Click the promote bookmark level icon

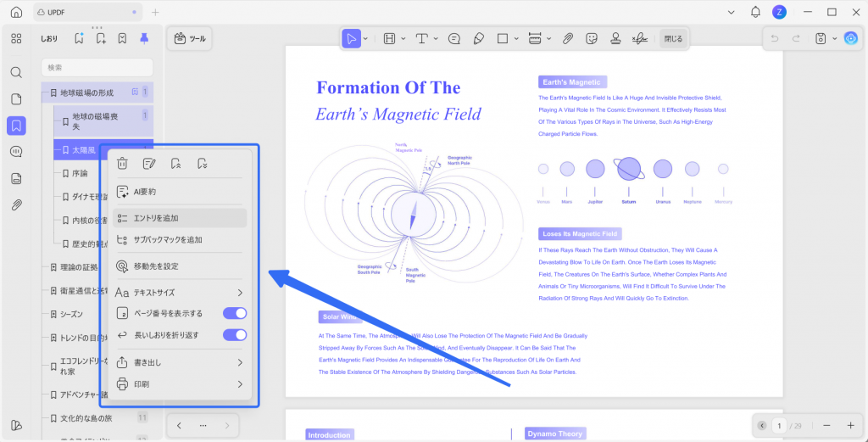[x=176, y=164]
